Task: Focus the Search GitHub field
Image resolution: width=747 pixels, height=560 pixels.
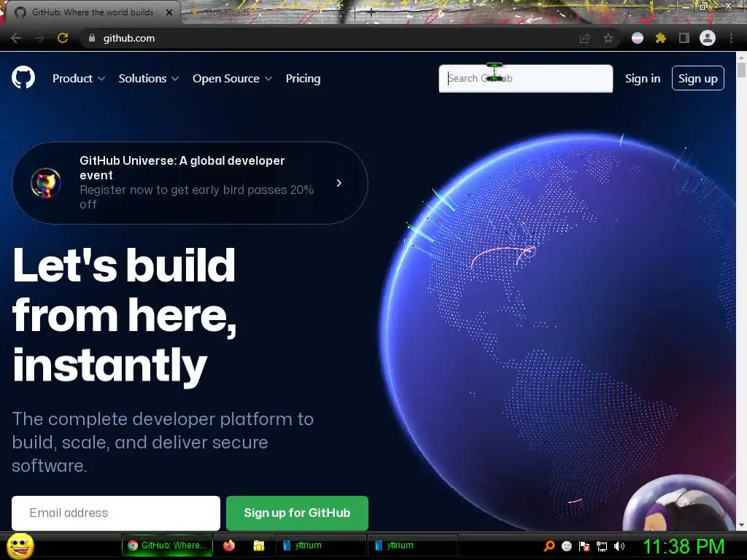Action: tap(525, 79)
